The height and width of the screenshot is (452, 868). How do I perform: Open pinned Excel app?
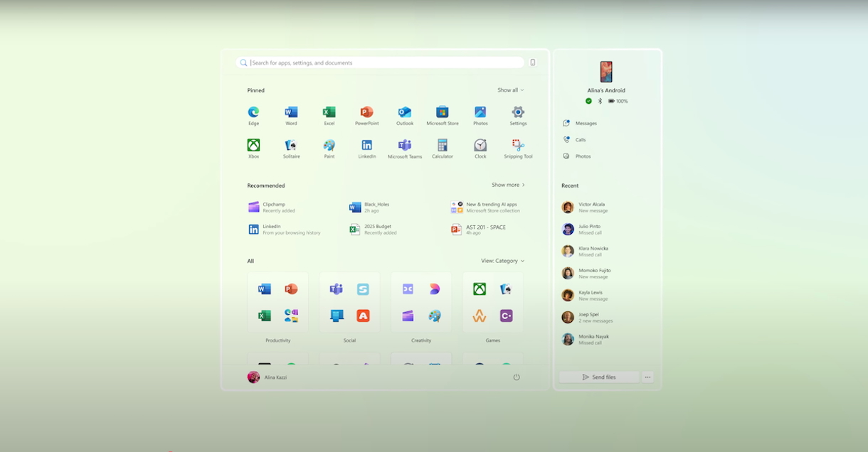pos(329,115)
